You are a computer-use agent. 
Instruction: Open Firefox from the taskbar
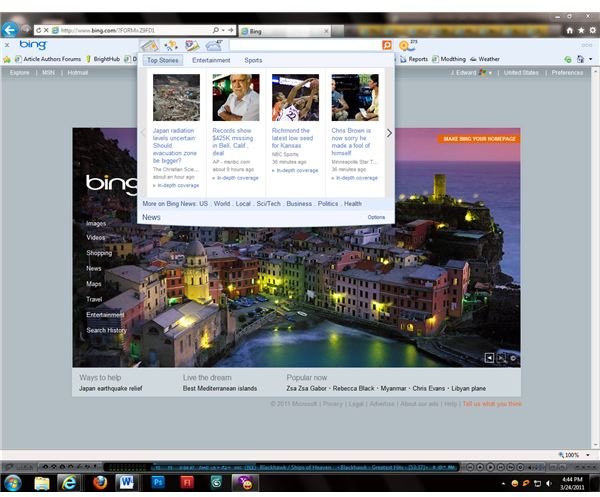100,483
